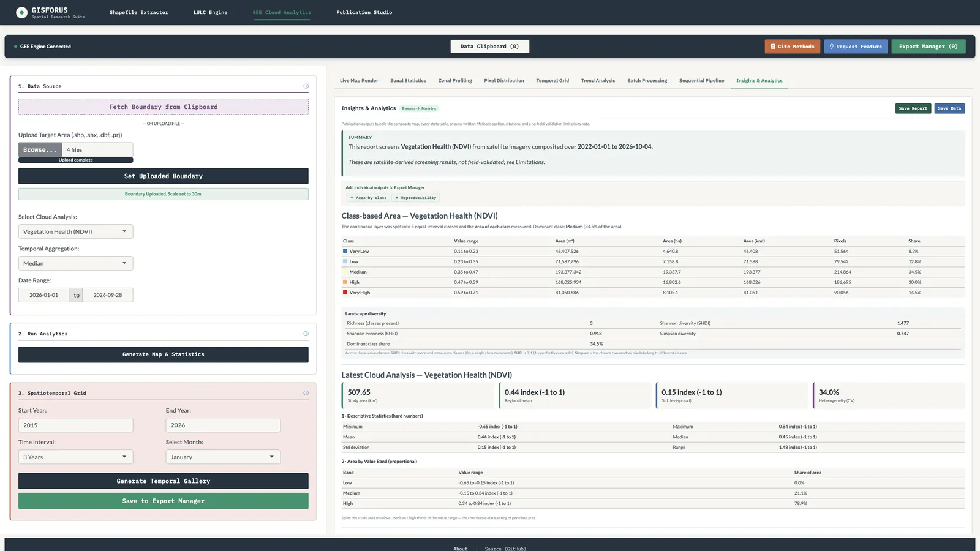This screenshot has width=980, height=551.
Task: Click Generate Temporal Gallery
Action: pyautogui.click(x=164, y=481)
